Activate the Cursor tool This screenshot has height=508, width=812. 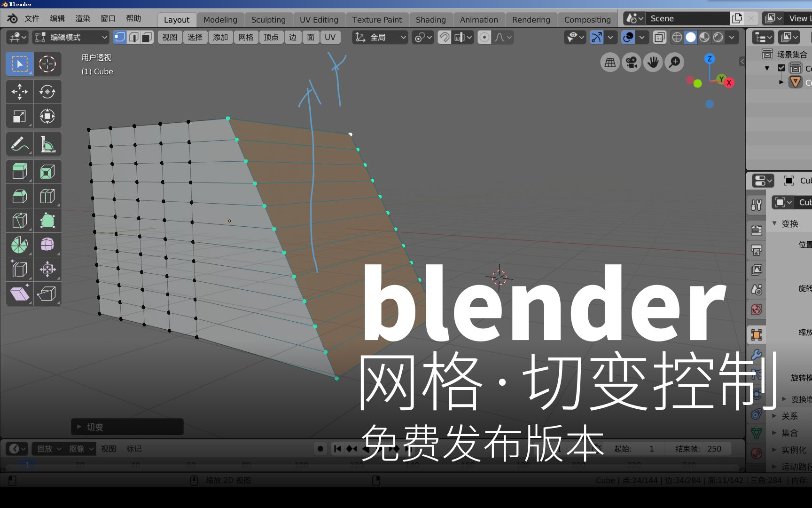click(47, 64)
